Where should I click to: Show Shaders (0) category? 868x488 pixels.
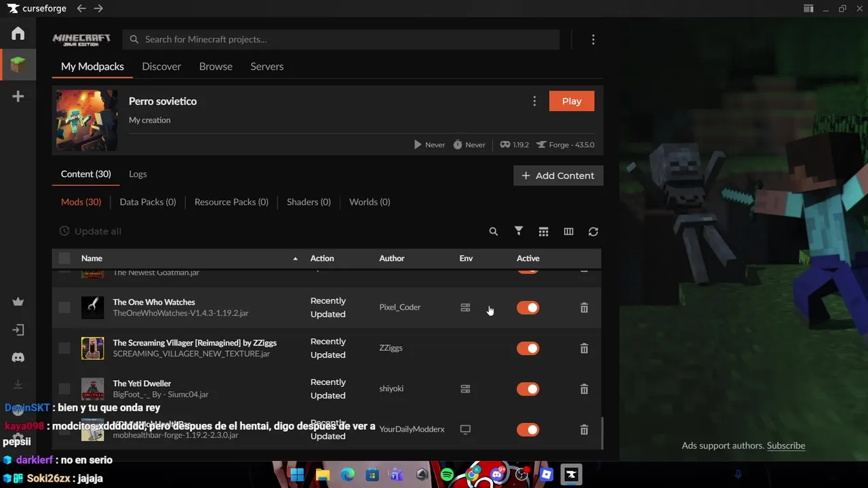tap(309, 202)
